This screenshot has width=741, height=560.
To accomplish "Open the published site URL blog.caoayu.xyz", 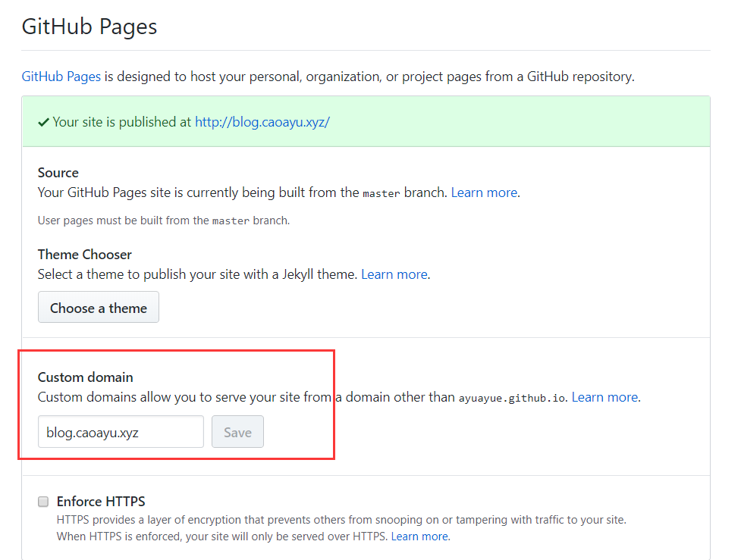I will 262,122.
